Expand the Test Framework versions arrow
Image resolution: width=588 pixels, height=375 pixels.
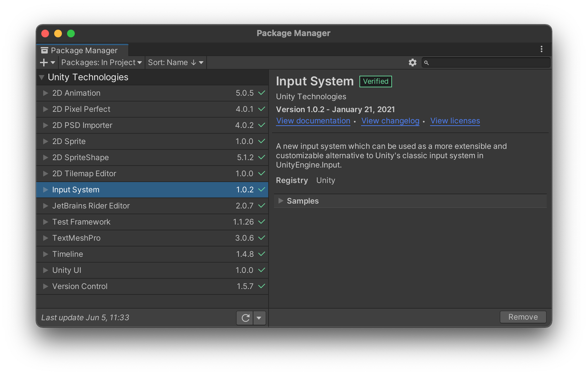[x=45, y=222]
